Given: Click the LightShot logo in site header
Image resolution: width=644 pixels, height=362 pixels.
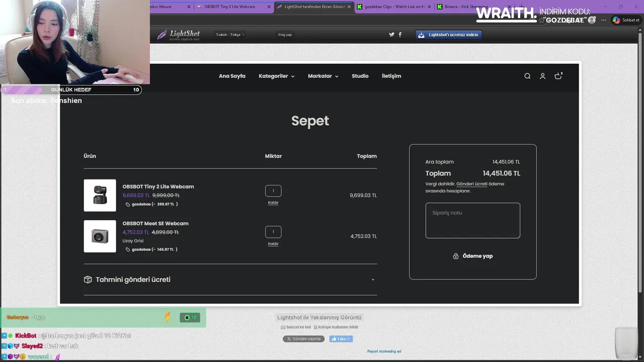Looking at the screenshot, I should tap(179, 35).
